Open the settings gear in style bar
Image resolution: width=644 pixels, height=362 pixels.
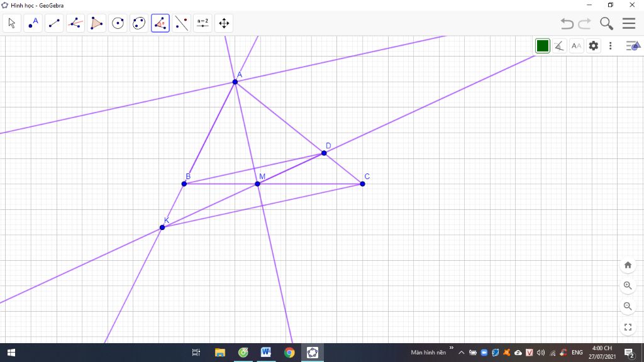(594, 45)
